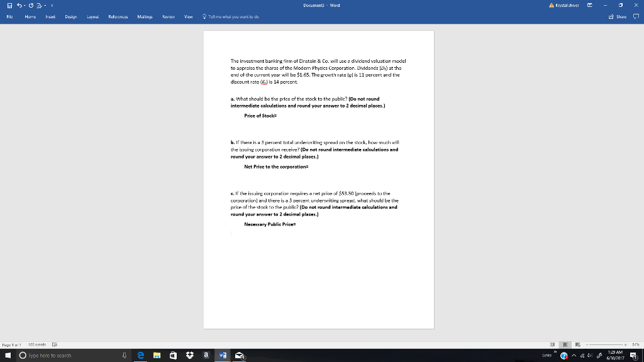Image resolution: width=644 pixels, height=362 pixels.
Task: Select the Print Layout view icon
Action: coord(565,344)
